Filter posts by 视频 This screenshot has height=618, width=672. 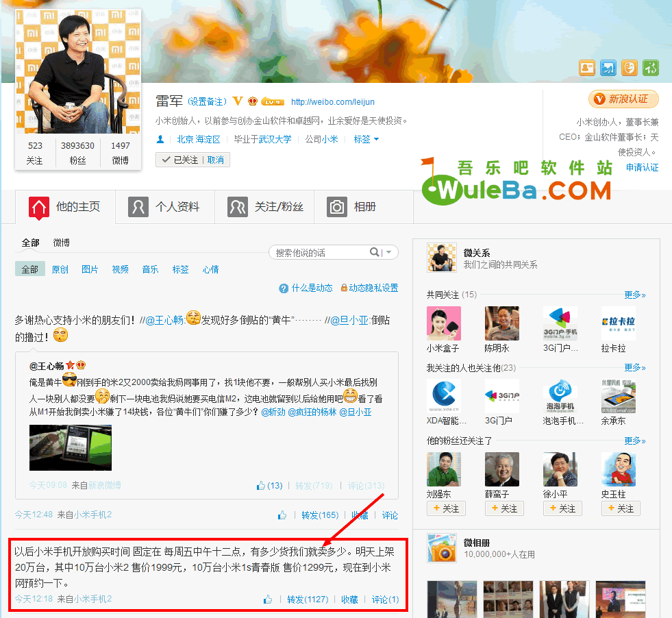121,269
